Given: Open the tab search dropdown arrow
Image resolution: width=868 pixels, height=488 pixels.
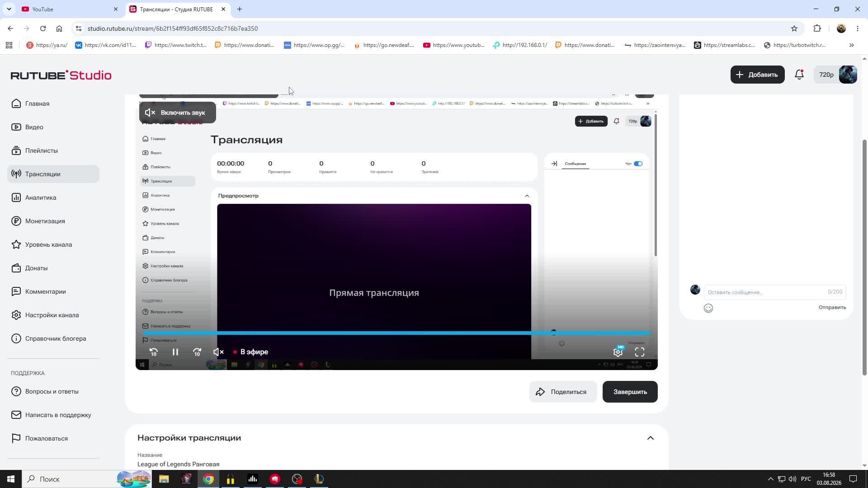Looking at the screenshot, I should coord(9,9).
